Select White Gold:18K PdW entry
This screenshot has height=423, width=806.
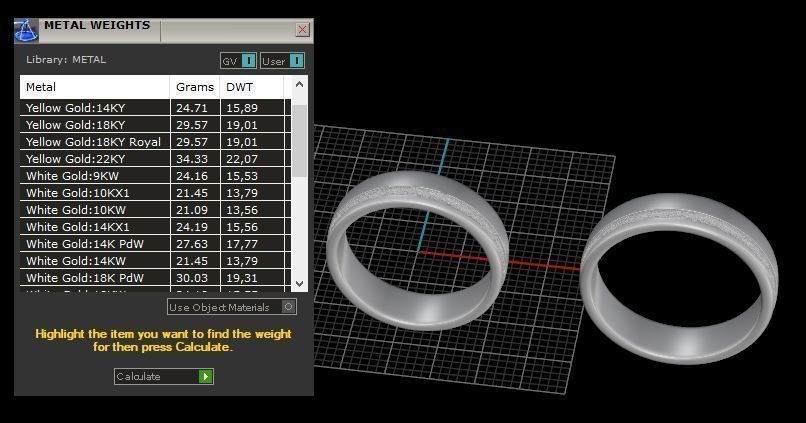pos(155,278)
